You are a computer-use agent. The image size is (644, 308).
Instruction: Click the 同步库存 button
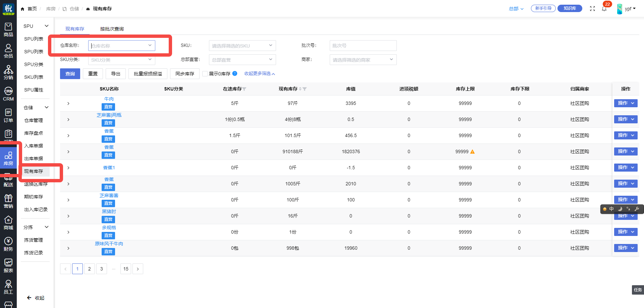pos(185,74)
